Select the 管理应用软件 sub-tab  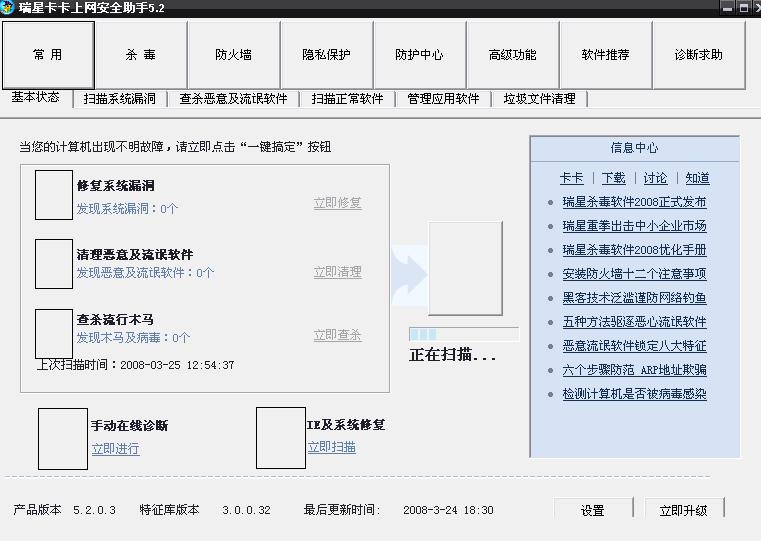(x=444, y=99)
